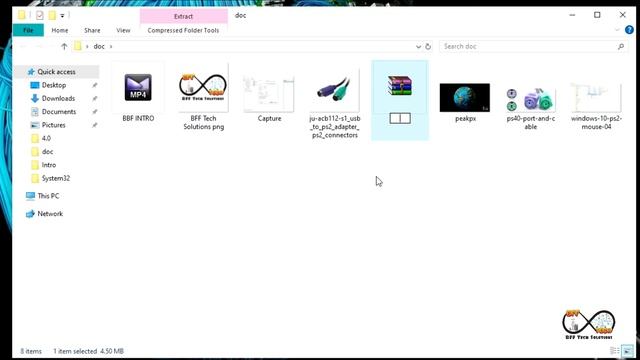Screen dimensions: 640x360
Task: Open Documents in navigation pane
Action: click(59, 112)
